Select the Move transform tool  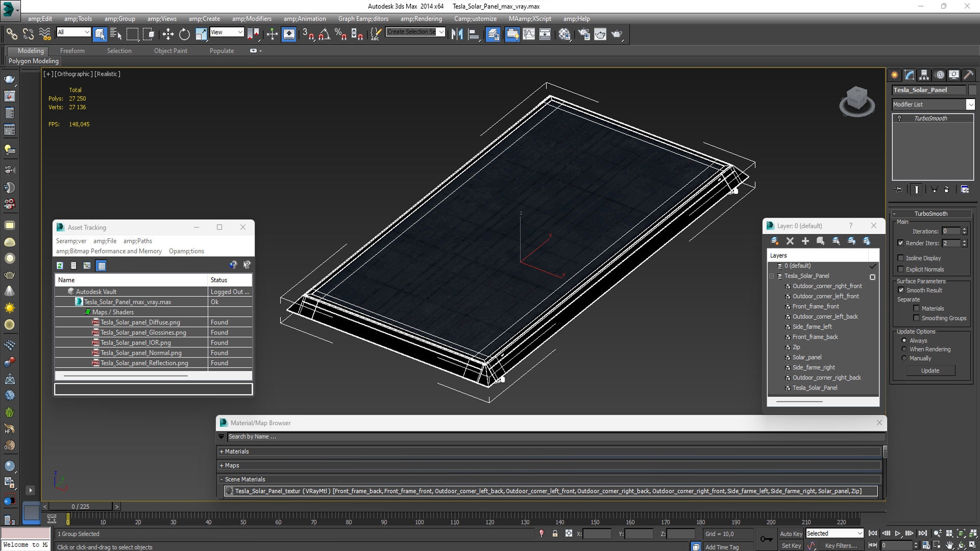pyautogui.click(x=168, y=34)
